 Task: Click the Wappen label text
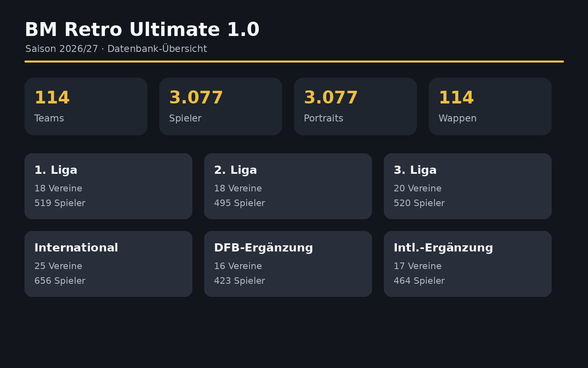457,119
